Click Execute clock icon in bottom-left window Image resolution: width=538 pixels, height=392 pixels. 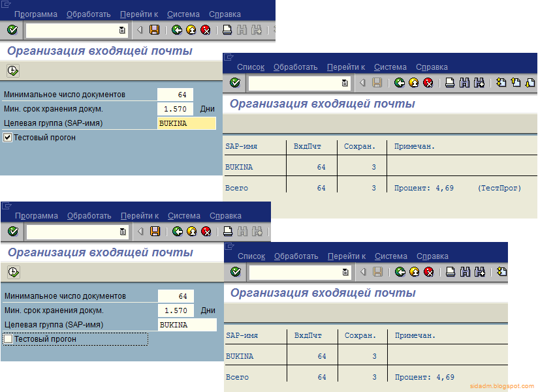pyautogui.click(x=14, y=272)
